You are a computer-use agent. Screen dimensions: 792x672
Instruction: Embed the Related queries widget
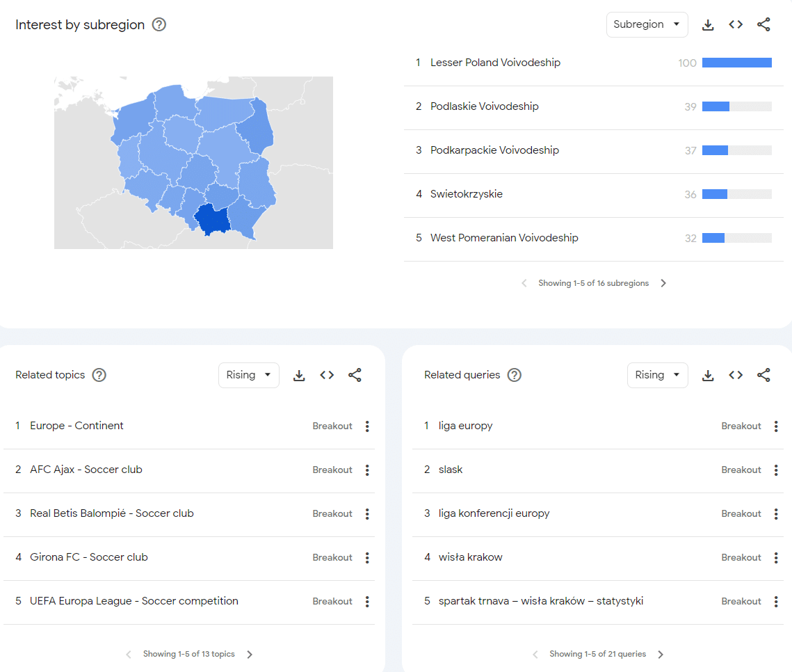click(x=736, y=375)
